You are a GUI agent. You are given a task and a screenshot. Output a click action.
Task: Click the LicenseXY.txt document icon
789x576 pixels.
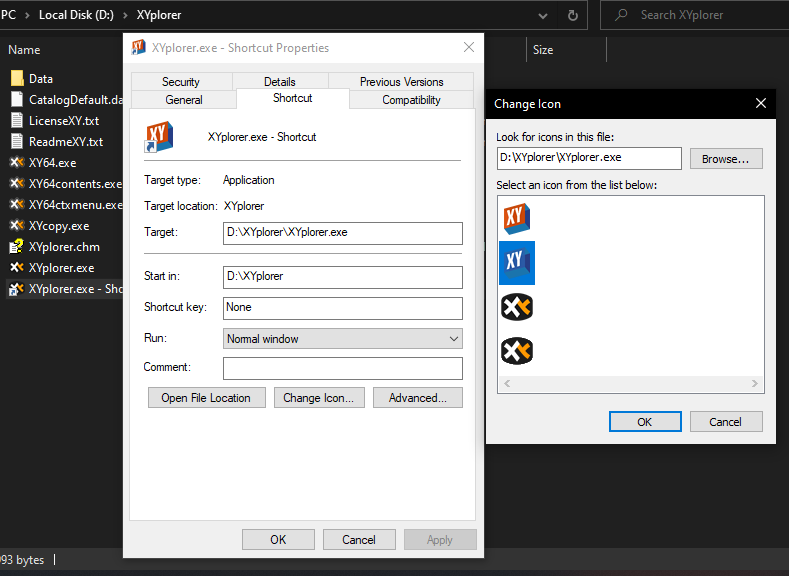click(17, 120)
